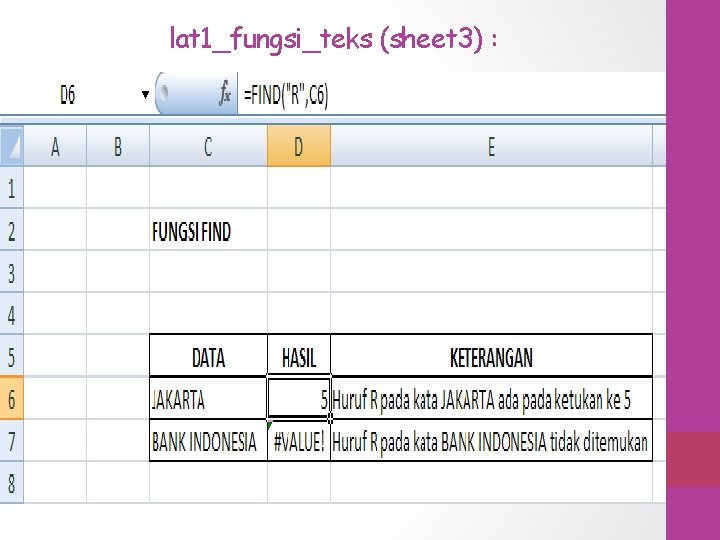Select row 2 header

coord(11,230)
